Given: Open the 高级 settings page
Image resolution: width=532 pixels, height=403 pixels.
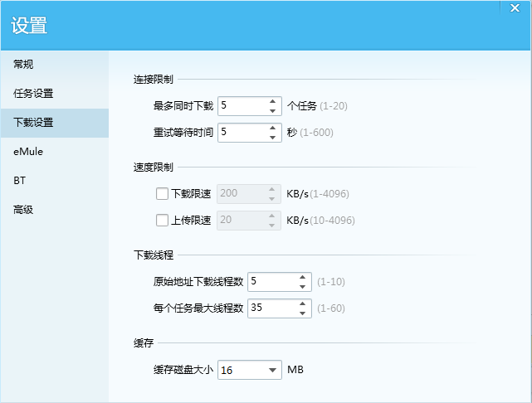Looking at the screenshot, I should [x=55, y=210].
